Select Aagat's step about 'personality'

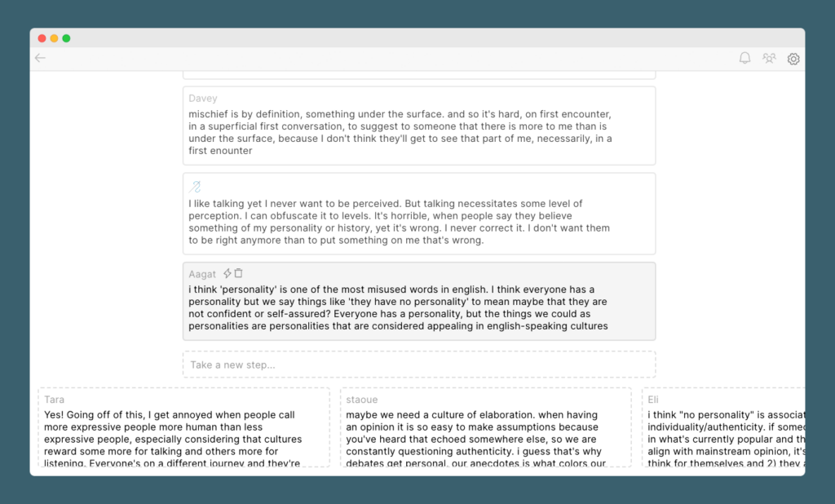tap(419, 301)
